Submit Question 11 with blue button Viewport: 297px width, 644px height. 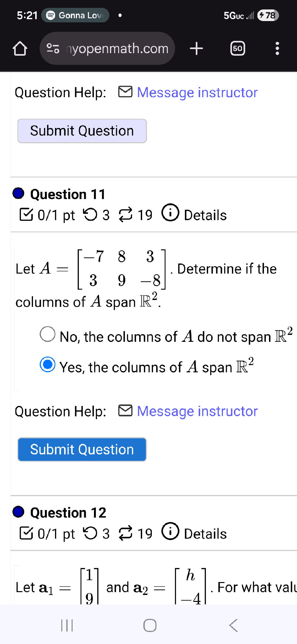coord(82,449)
